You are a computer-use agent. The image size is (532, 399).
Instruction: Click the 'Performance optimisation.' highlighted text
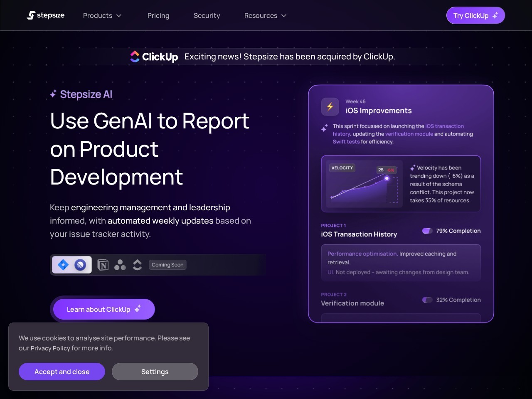click(363, 254)
